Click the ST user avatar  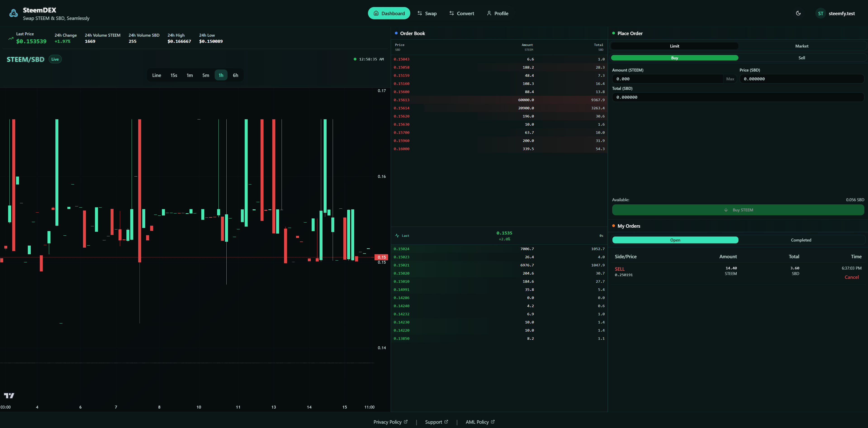click(821, 14)
